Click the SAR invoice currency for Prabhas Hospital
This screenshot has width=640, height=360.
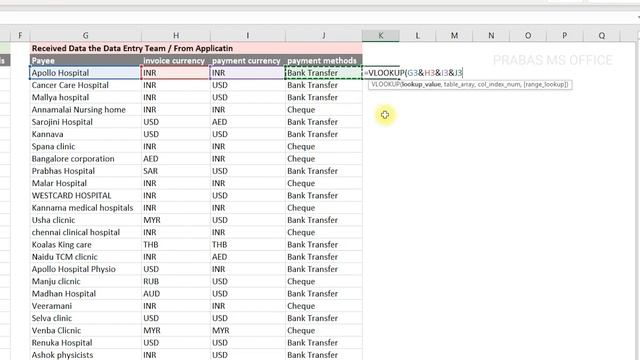click(176, 171)
